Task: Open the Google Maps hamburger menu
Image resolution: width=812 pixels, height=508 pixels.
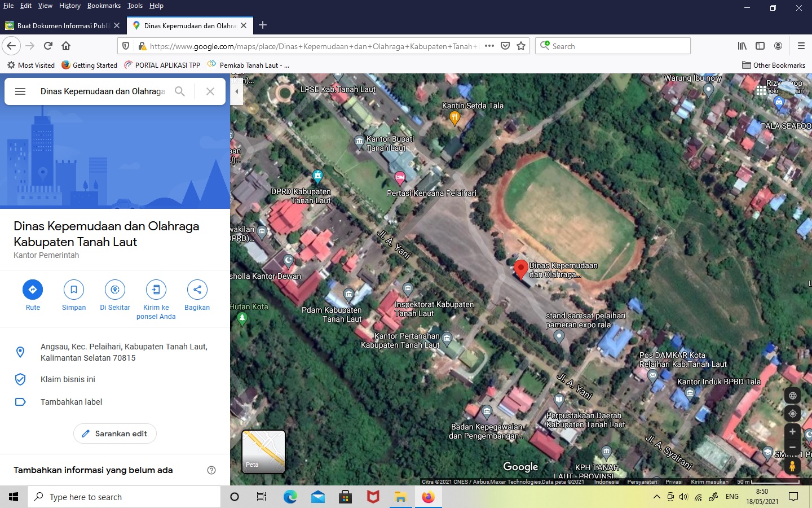Action: 20,91
